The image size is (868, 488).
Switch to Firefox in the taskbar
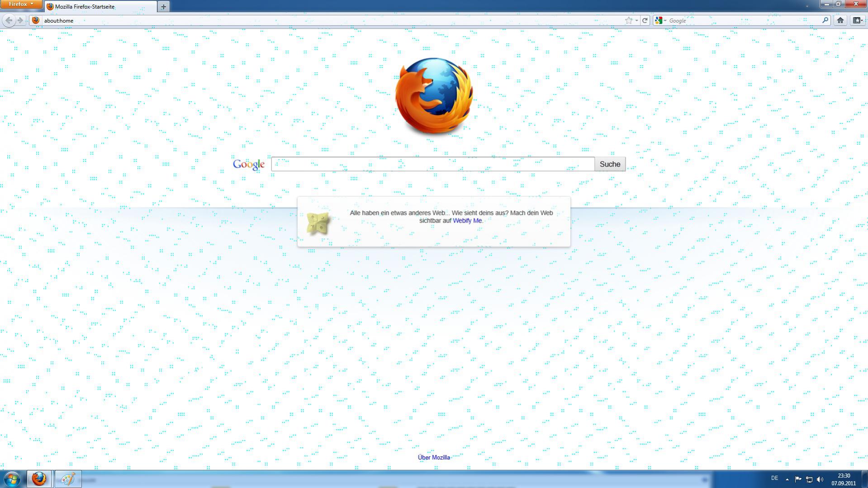point(39,479)
